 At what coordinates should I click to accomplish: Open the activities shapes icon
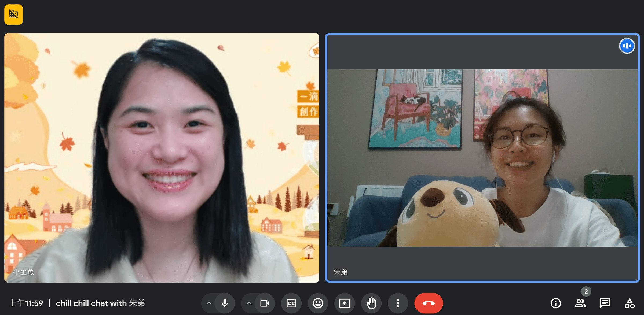coord(629,303)
